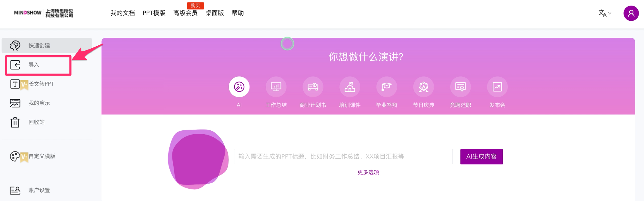Select the 节日庆典 ferris wheel icon
This screenshot has width=644, height=201.
[x=423, y=87]
